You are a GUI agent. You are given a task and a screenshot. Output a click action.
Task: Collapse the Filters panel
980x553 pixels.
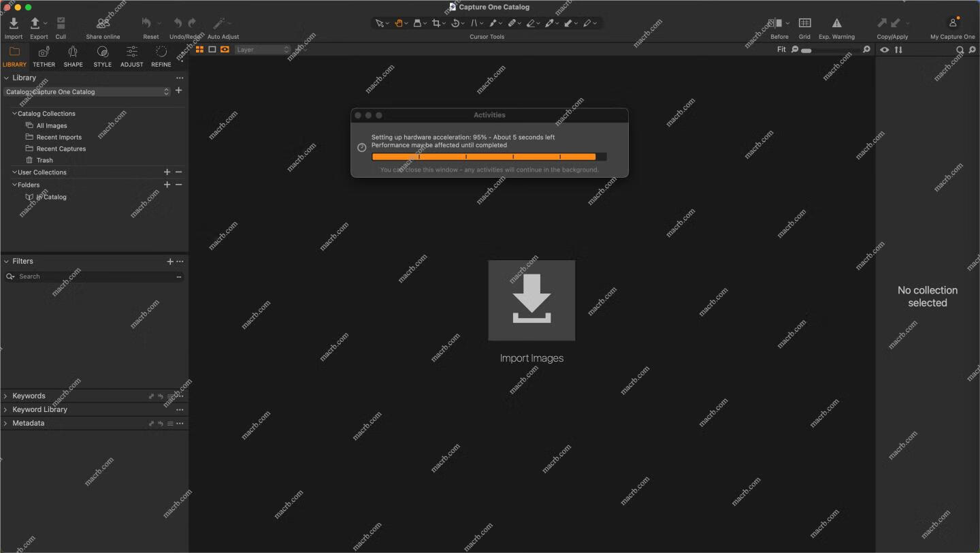[x=6, y=261]
